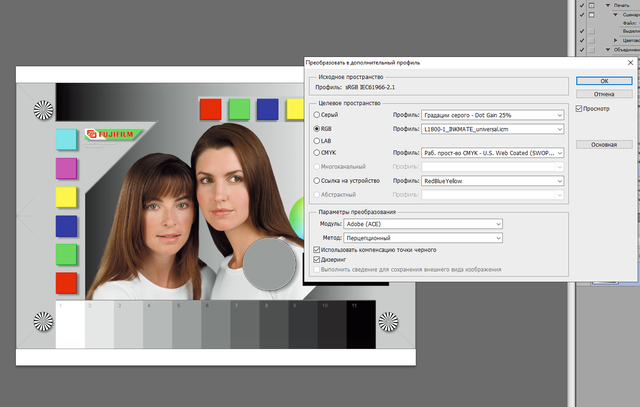Select the RGB target space radio
The height and width of the screenshot is (407, 640).
(x=316, y=129)
